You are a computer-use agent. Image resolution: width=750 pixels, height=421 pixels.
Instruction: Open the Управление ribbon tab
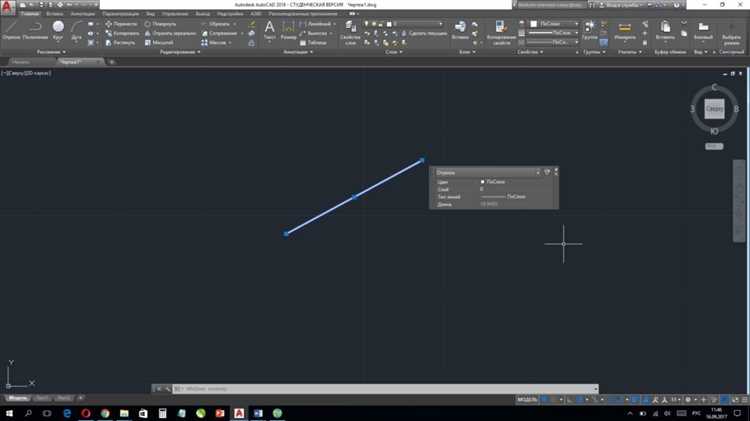pos(175,14)
